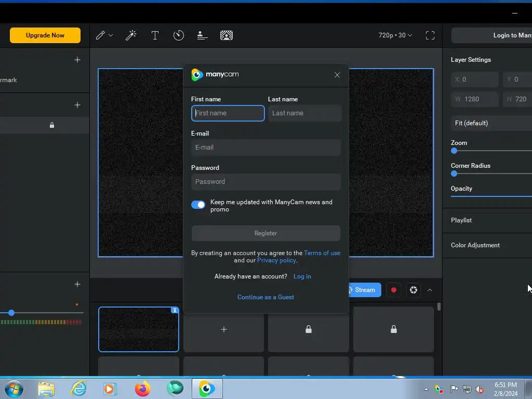532x399 pixels.
Task: Click Continue as a Guest
Action: (x=265, y=297)
